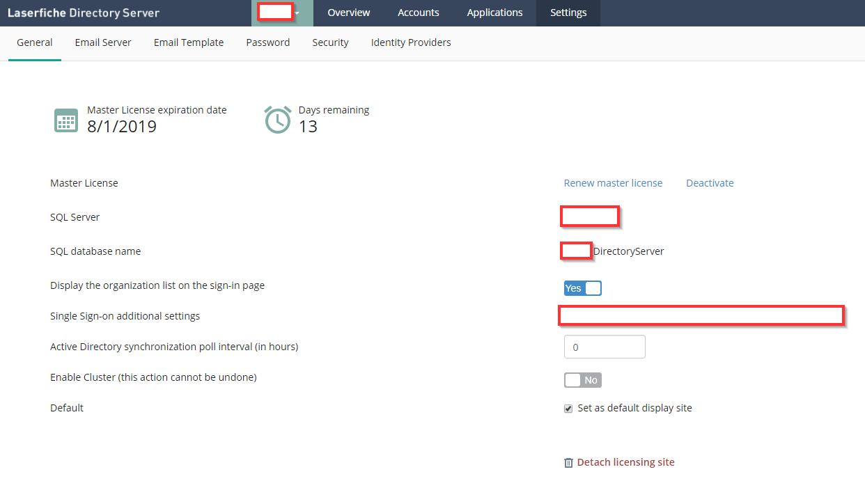
Task: Click the Master License label
Action: coord(84,183)
